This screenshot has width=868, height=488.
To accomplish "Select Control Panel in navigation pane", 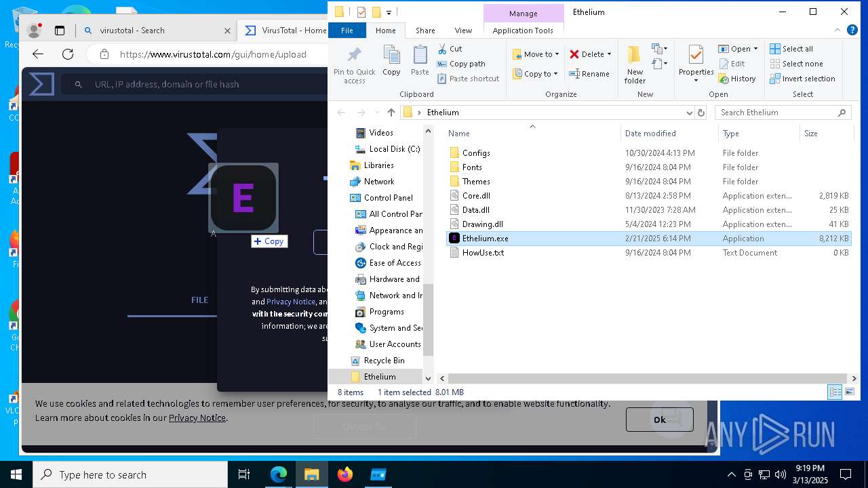I will click(x=388, y=198).
